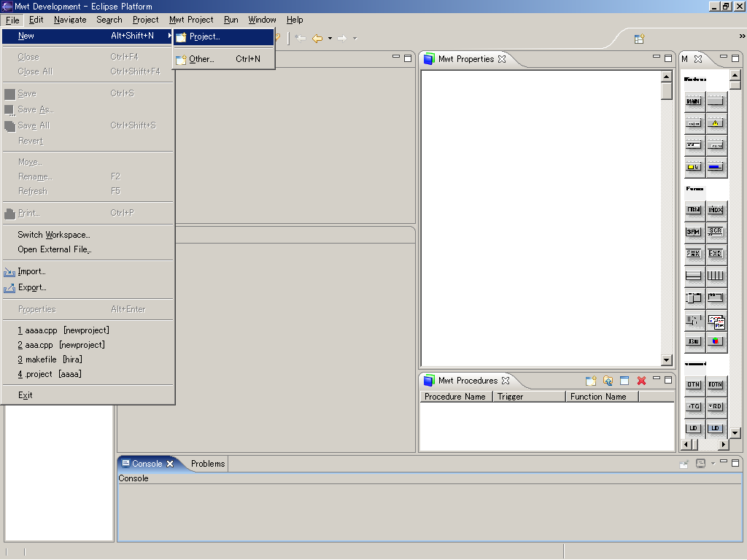
Task: Expand hidden toolbar items with double chevron
Action: point(742,36)
